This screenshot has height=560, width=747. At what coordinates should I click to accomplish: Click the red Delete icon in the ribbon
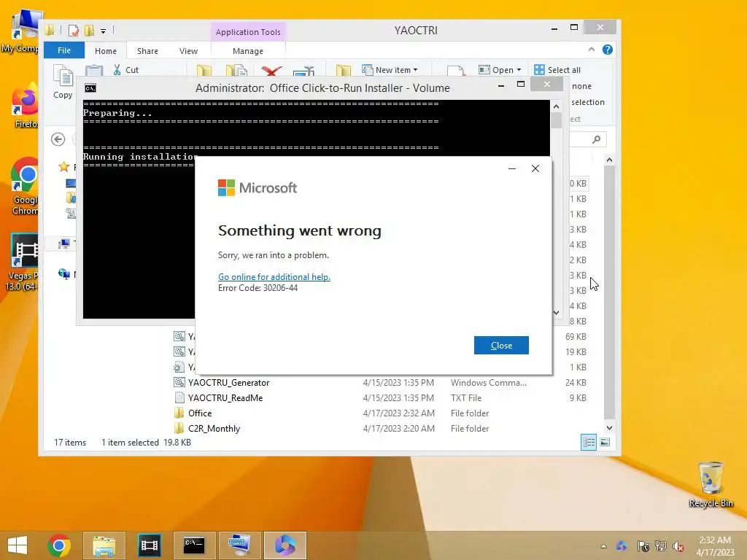pos(271,71)
